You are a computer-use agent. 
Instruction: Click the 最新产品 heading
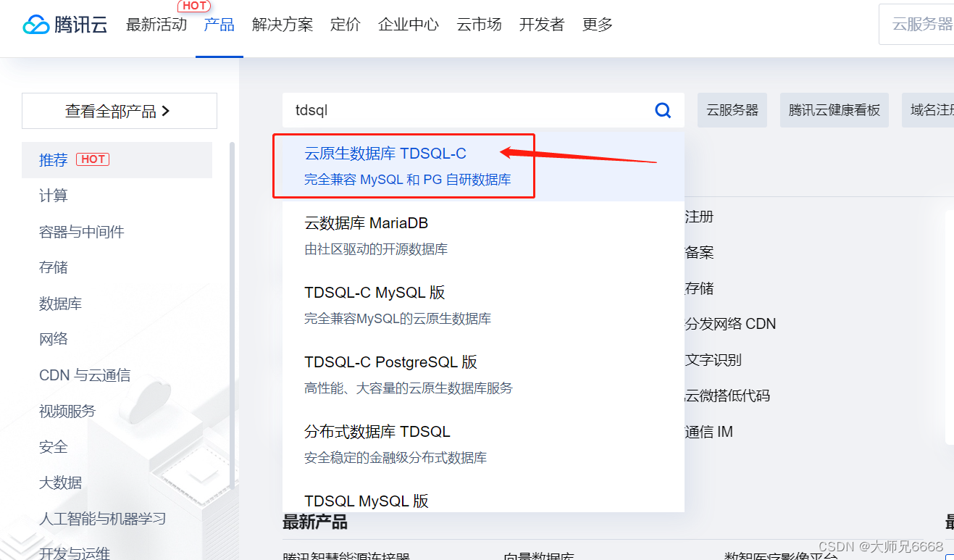(315, 522)
